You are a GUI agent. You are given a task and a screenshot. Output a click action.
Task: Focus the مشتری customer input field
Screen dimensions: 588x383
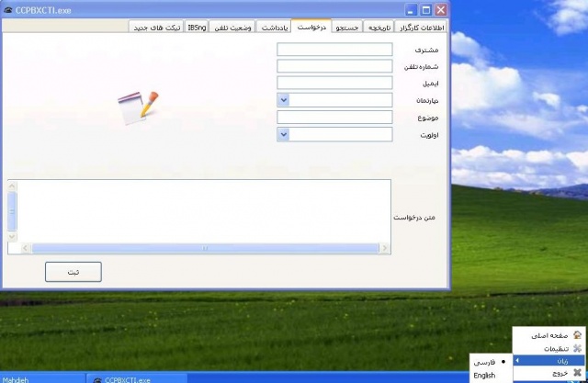click(x=334, y=49)
